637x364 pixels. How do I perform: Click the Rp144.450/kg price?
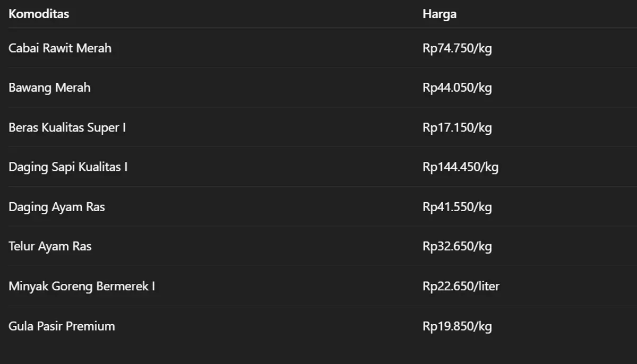tap(460, 167)
